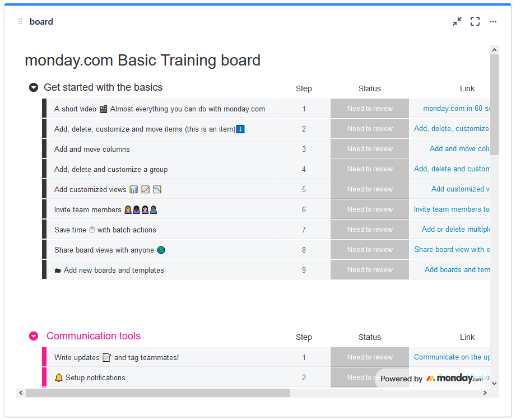Open 'Add or delete multipl' link

[x=455, y=229]
